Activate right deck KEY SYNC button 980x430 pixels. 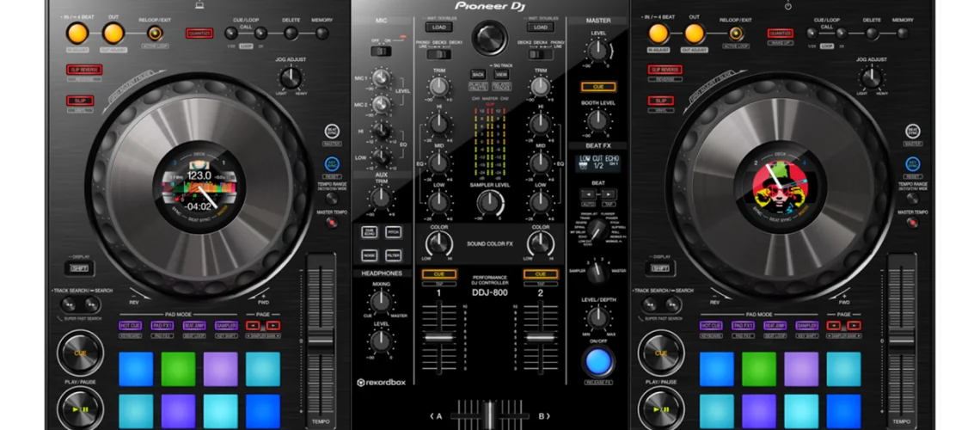[x=913, y=164]
